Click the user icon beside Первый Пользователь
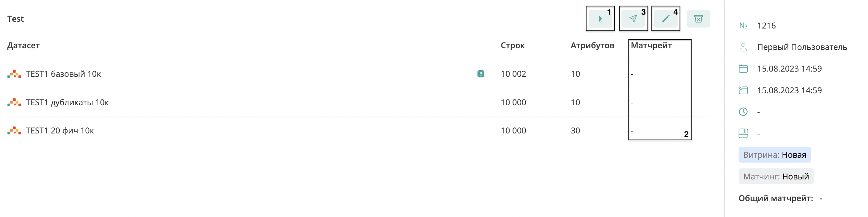 pyautogui.click(x=743, y=47)
